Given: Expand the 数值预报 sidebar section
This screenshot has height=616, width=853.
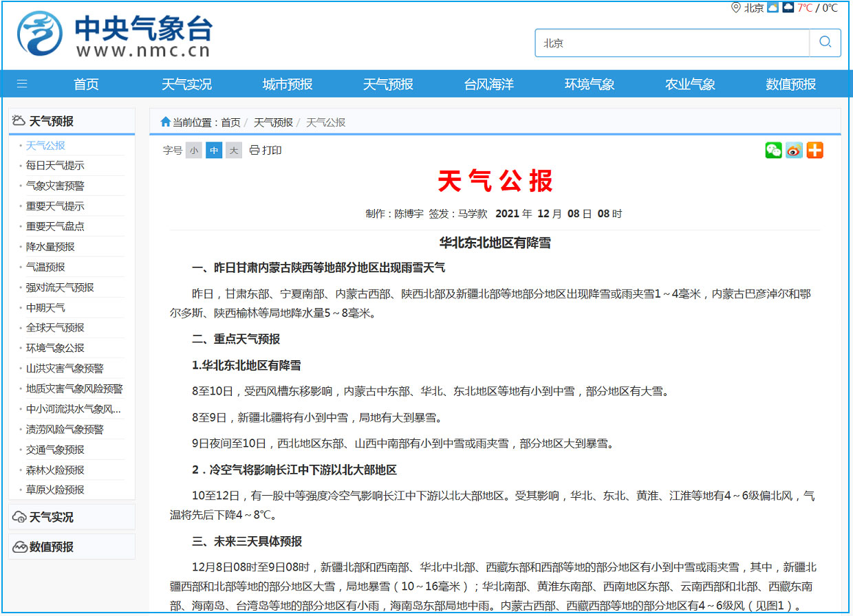Looking at the screenshot, I should coord(51,547).
